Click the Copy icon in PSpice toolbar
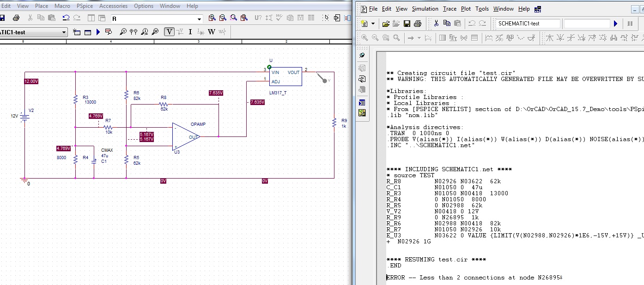This screenshot has height=285, width=644. [x=447, y=24]
